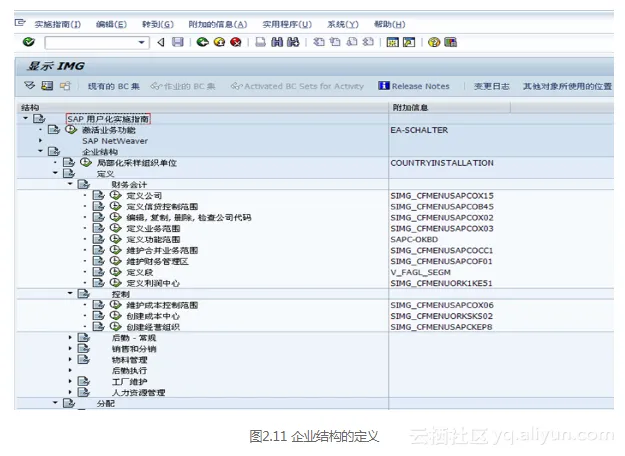Image resolution: width=625 pixels, height=456 pixels.
Task: Select the 编辑, 复制, 删除, 检查公司代码 row
Action: click(189, 218)
